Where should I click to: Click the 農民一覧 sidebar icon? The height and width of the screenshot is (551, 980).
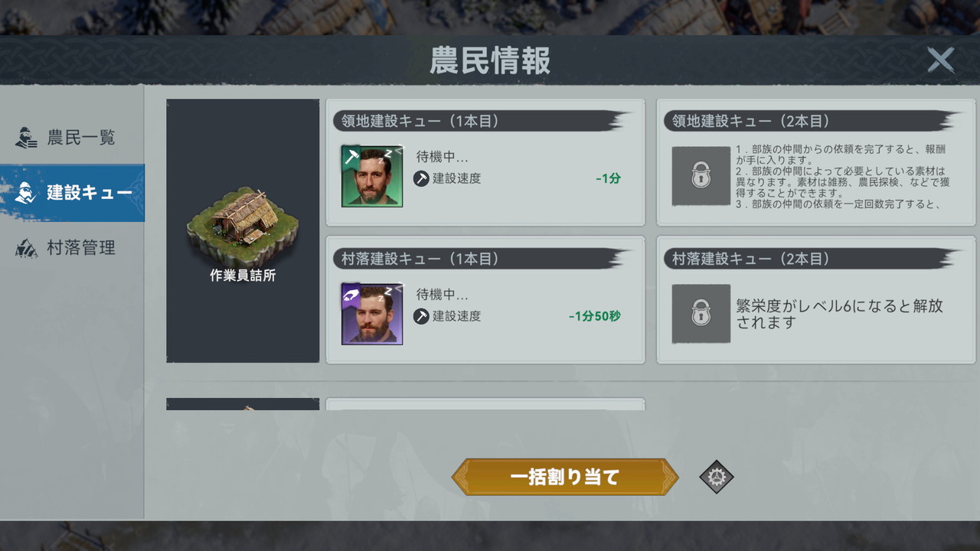(x=26, y=138)
